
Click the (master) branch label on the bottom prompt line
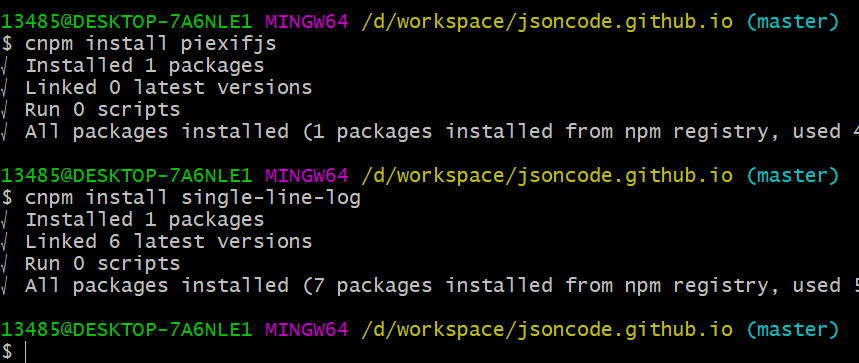click(x=792, y=330)
